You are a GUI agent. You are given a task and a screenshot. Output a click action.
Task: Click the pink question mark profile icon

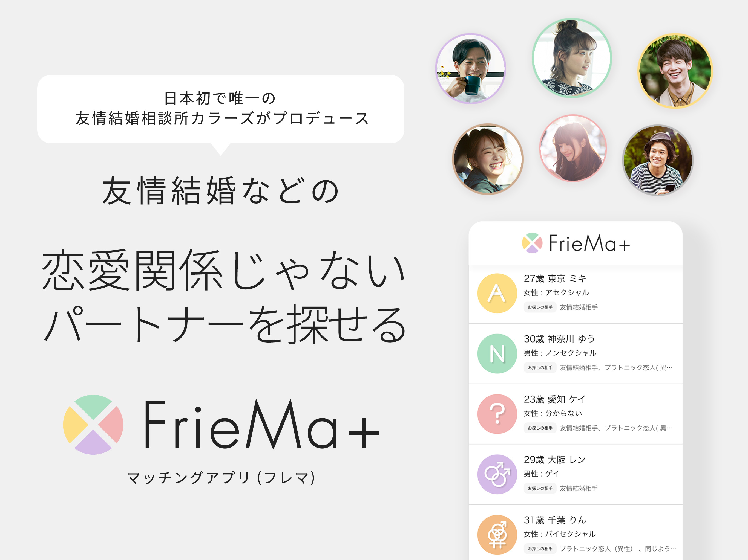[x=497, y=414]
